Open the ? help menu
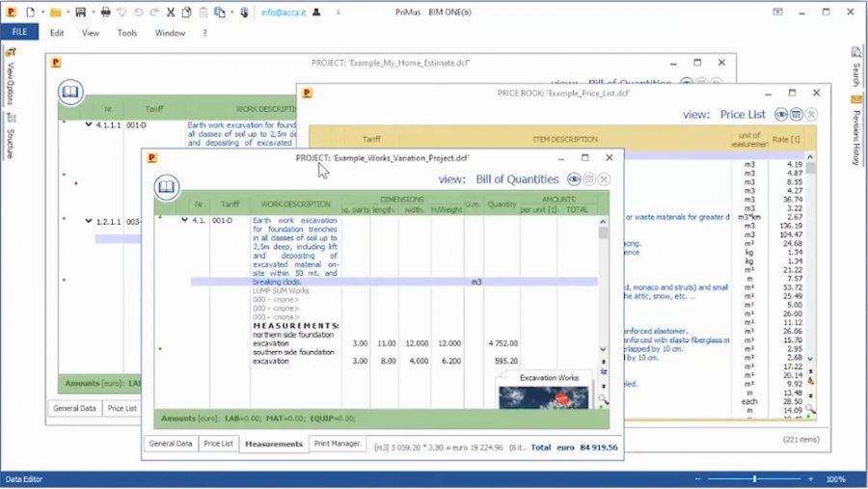 click(204, 33)
